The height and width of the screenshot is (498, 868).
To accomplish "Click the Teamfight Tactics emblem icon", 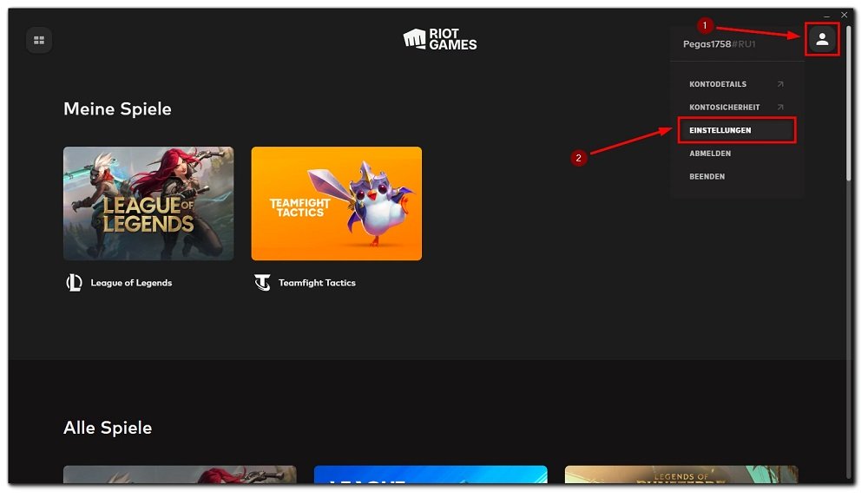I will [x=262, y=283].
